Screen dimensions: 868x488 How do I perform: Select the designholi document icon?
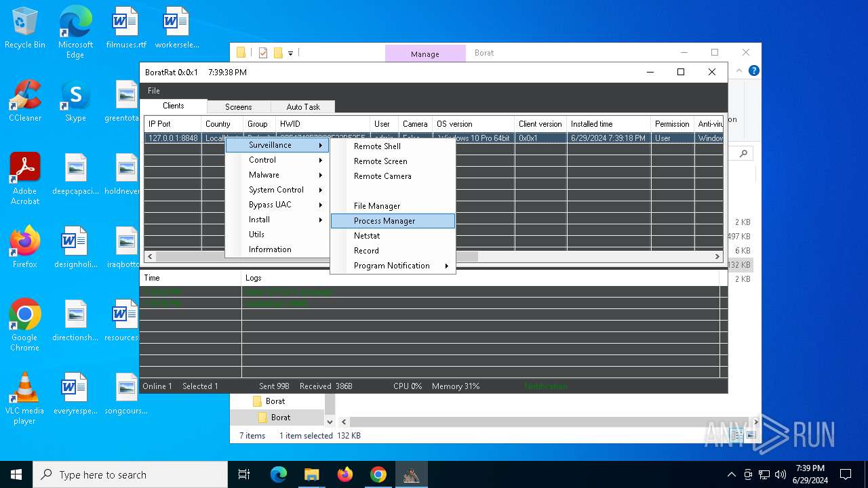[x=75, y=248]
